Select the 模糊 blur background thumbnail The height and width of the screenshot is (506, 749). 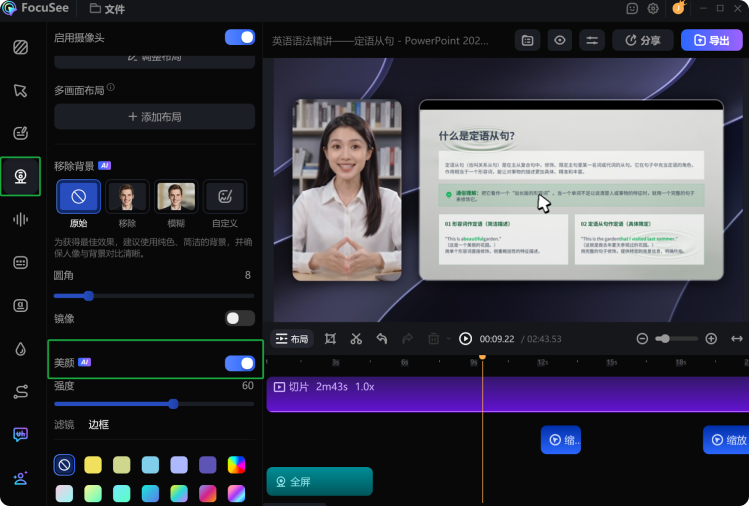(176, 196)
